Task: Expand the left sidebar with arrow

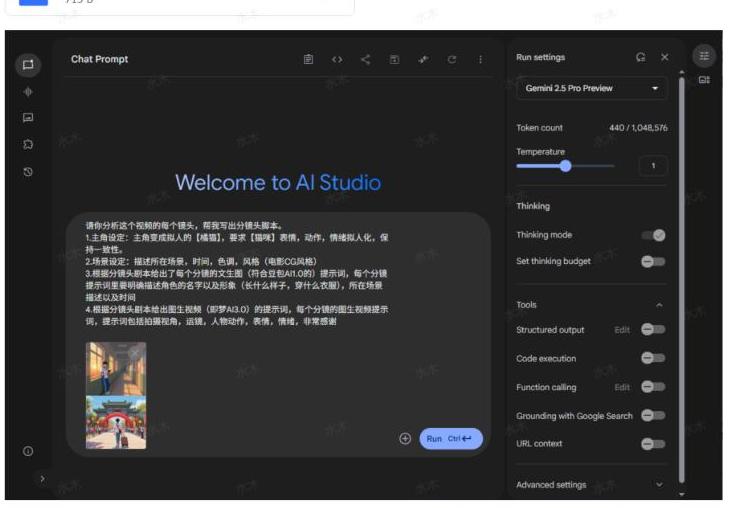Action: [x=42, y=479]
